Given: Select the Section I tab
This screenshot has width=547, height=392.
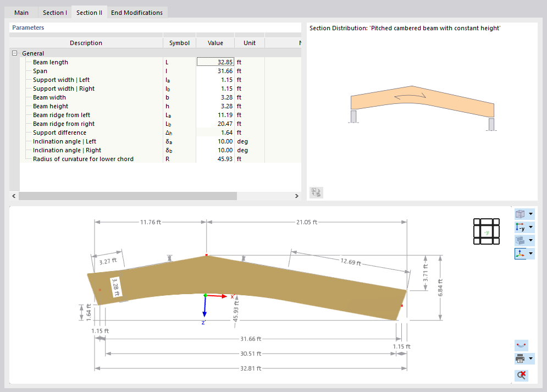Looking at the screenshot, I should [54, 12].
